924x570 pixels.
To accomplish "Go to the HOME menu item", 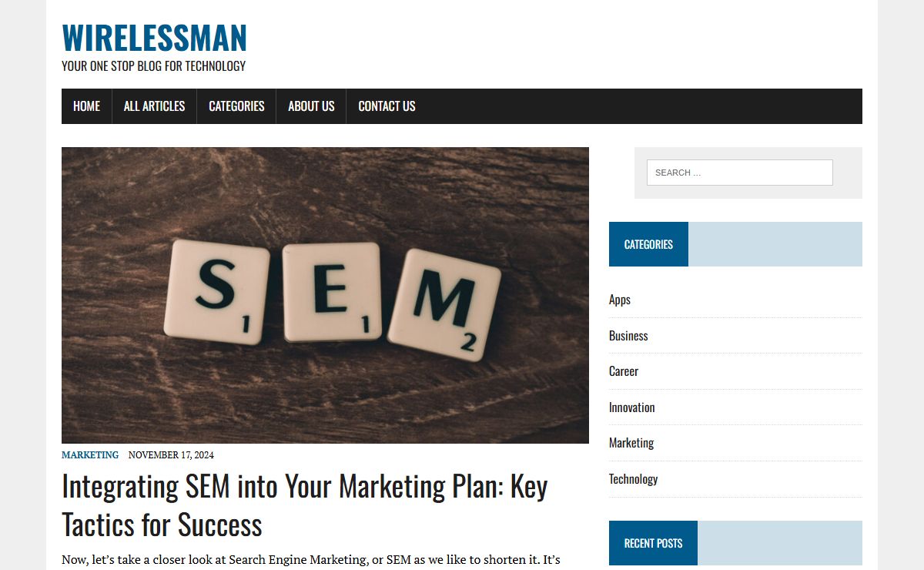I will point(86,106).
